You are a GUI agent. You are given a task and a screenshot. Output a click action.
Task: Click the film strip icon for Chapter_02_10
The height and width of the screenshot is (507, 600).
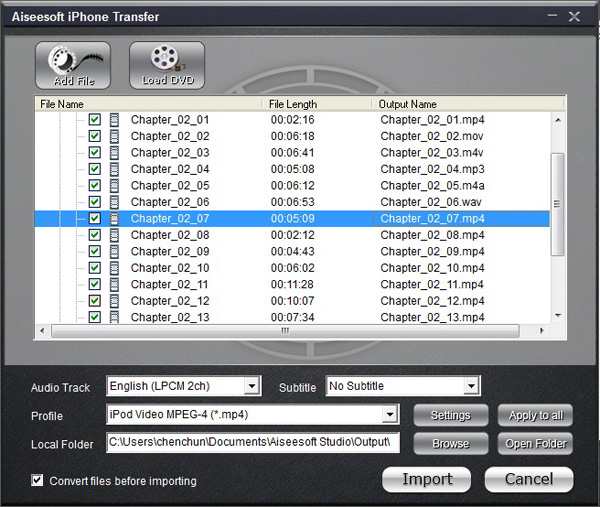tap(114, 268)
